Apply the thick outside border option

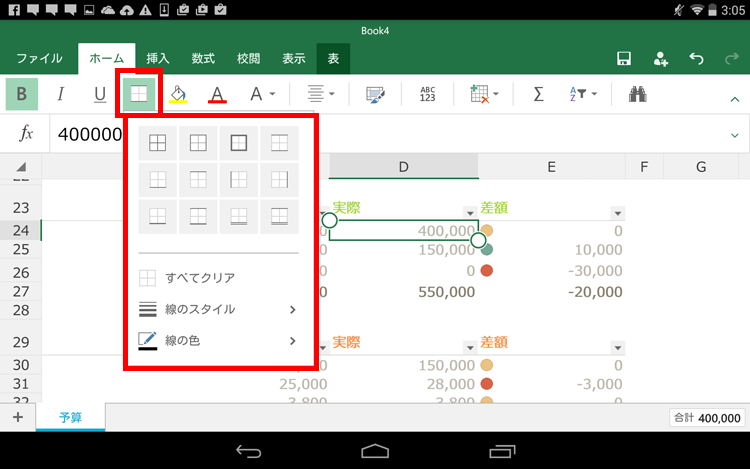pyautogui.click(x=239, y=143)
